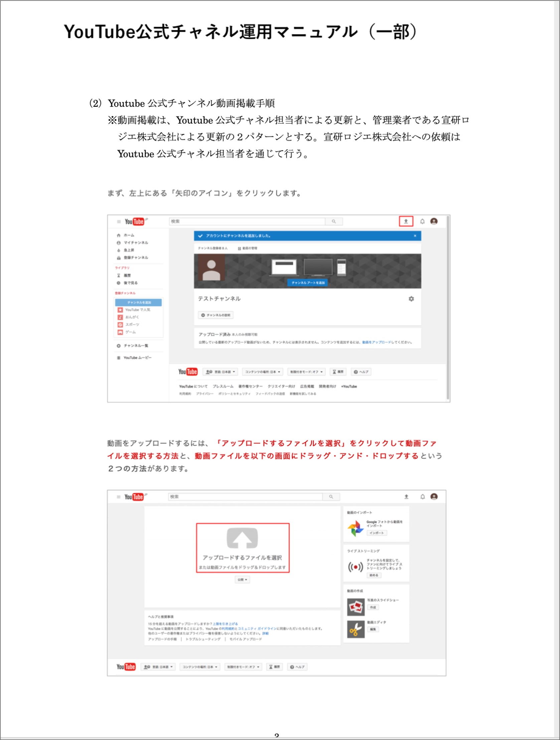Open the language 日本語 dropdown on the upload page
This screenshot has width=560, height=740.
(158, 667)
